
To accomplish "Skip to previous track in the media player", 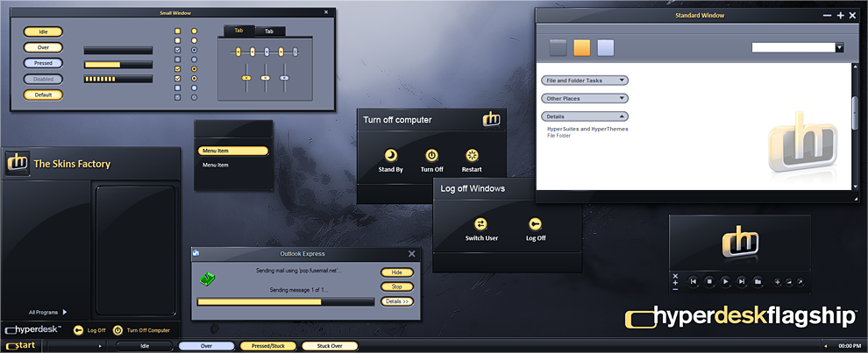I will (x=693, y=282).
